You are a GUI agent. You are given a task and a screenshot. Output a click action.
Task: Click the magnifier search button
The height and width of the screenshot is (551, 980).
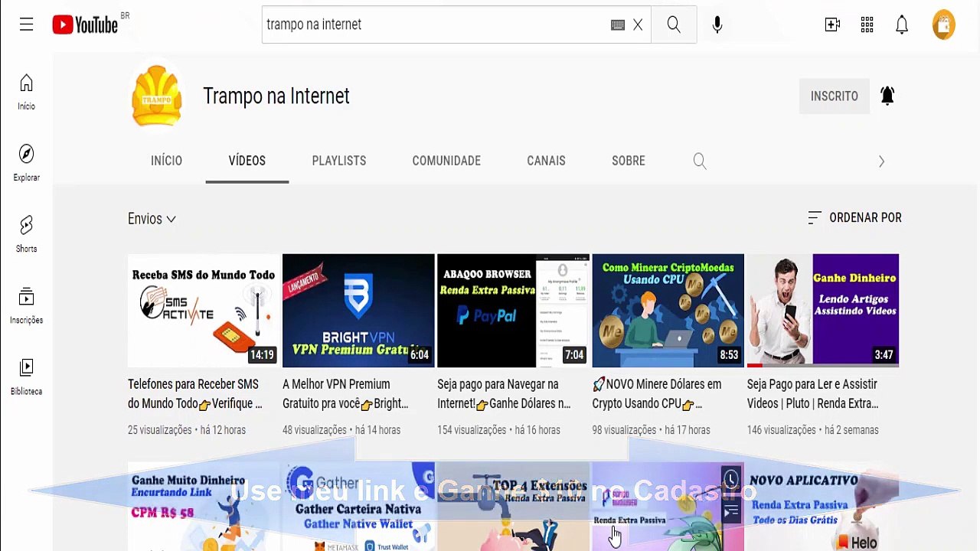pos(674,24)
